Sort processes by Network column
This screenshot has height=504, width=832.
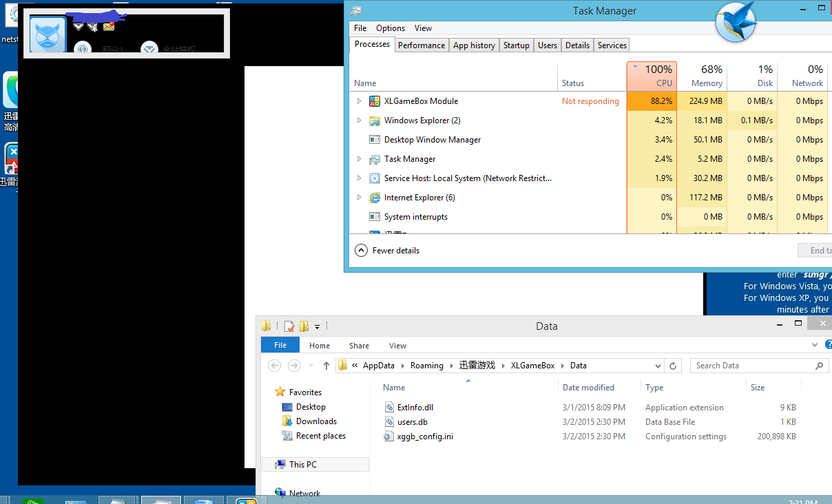[802, 76]
